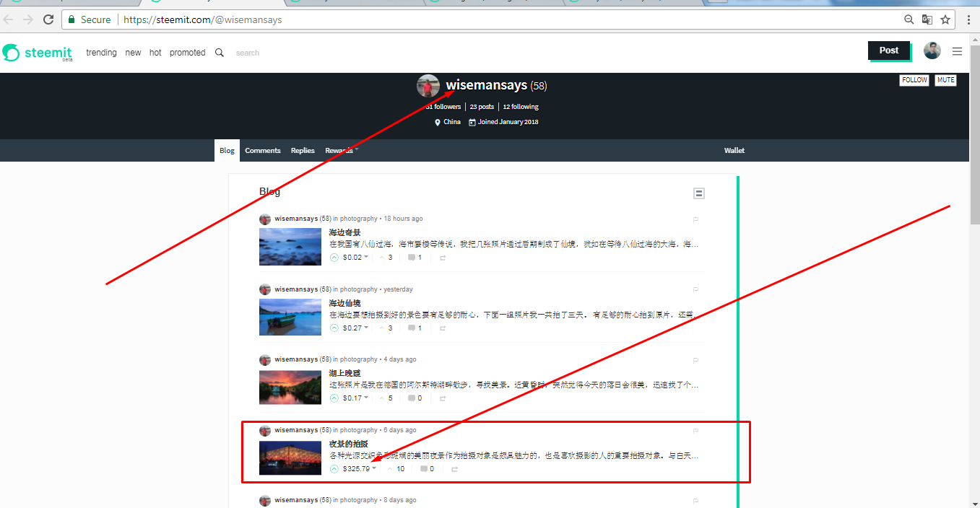980x508 pixels.
Task: Open the boat on water thumbnail
Action: (290, 317)
